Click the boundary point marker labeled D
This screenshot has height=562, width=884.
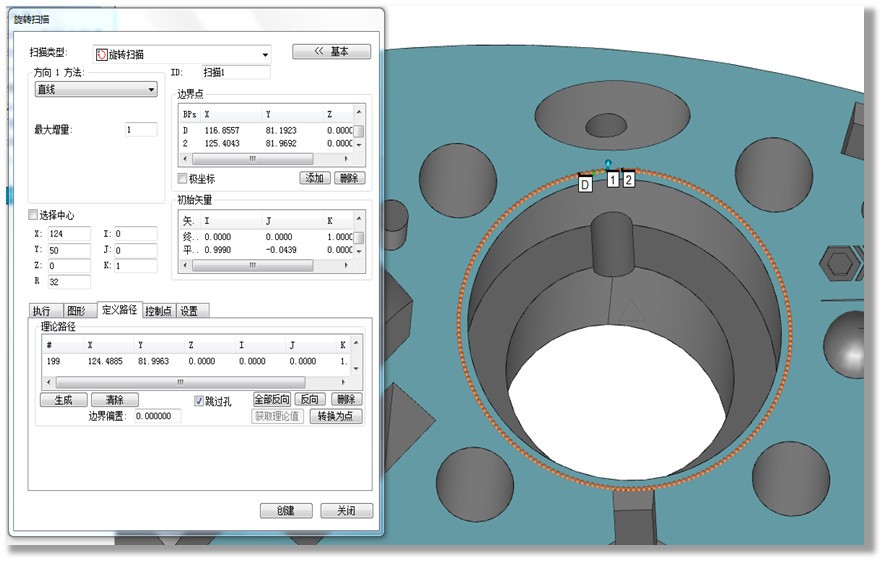585,183
